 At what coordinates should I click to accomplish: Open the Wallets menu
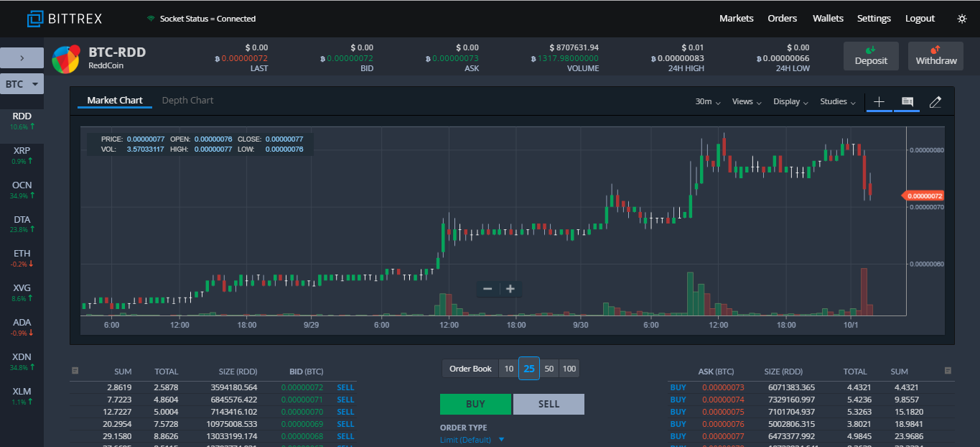pos(828,19)
